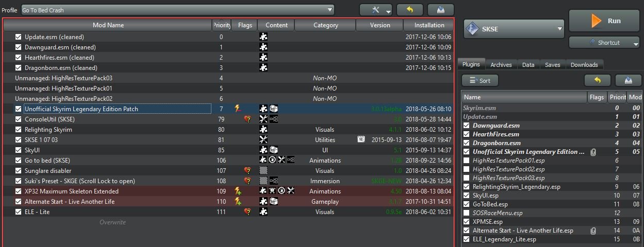Sort mod list by Version column header

[380, 25]
